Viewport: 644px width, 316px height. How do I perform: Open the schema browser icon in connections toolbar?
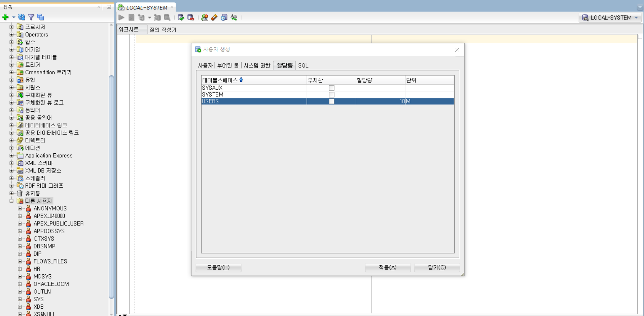[x=41, y=17]
